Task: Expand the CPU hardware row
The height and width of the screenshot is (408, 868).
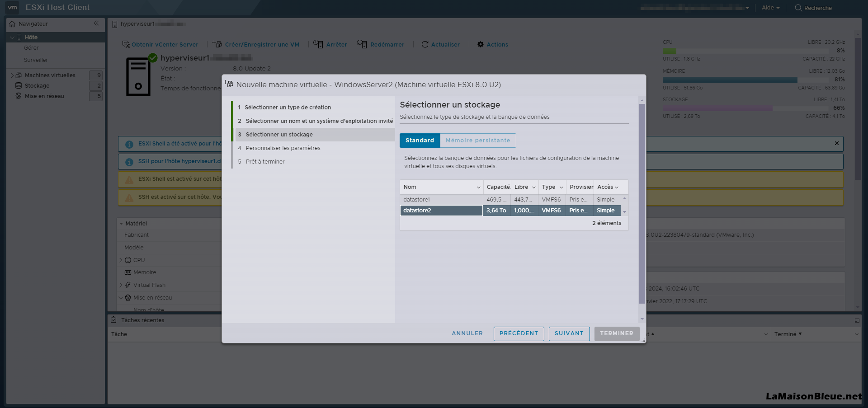Action: tap(121, 260)
